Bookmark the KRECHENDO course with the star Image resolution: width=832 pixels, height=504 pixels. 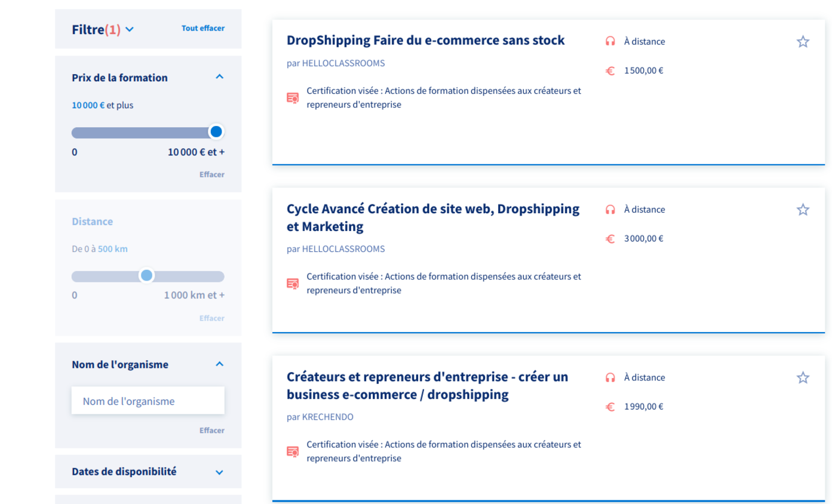point(803,377)
